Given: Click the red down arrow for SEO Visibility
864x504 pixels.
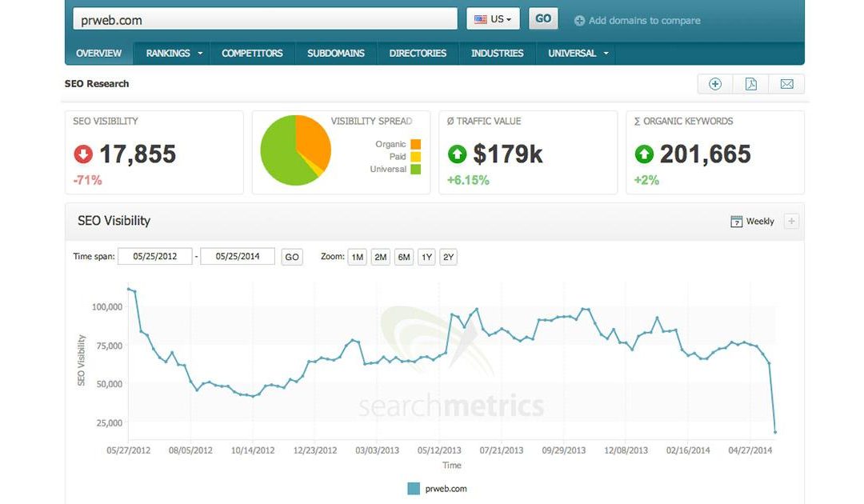Looking at the screenshot, I should tap(83, 154).
